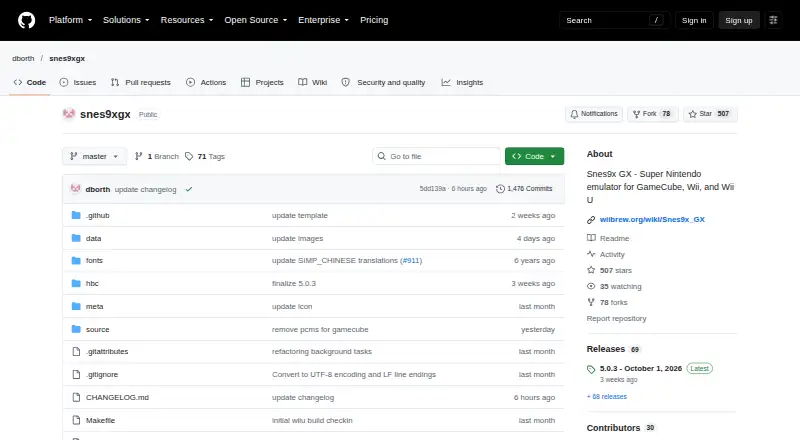The height and width of the screenshot is (440, 800).
Task: Focus the Go to file field
Action: 436,156
